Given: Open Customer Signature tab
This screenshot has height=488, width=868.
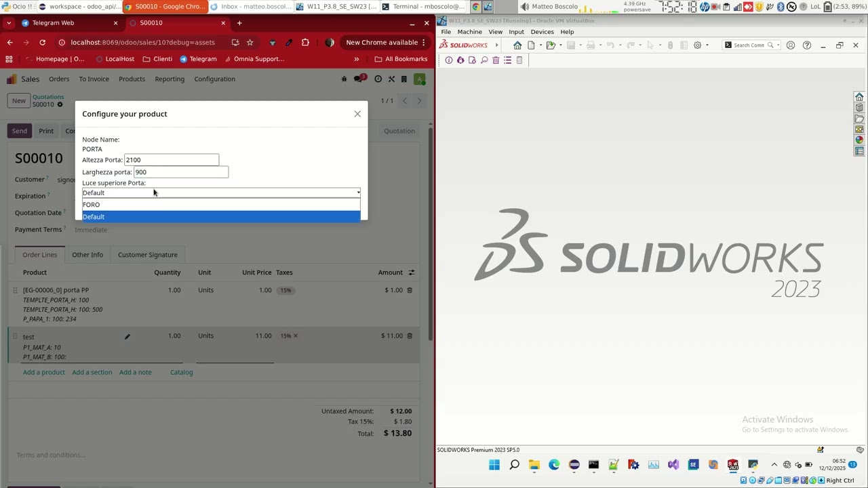Looking at the screenshot, I should [148, 255].
